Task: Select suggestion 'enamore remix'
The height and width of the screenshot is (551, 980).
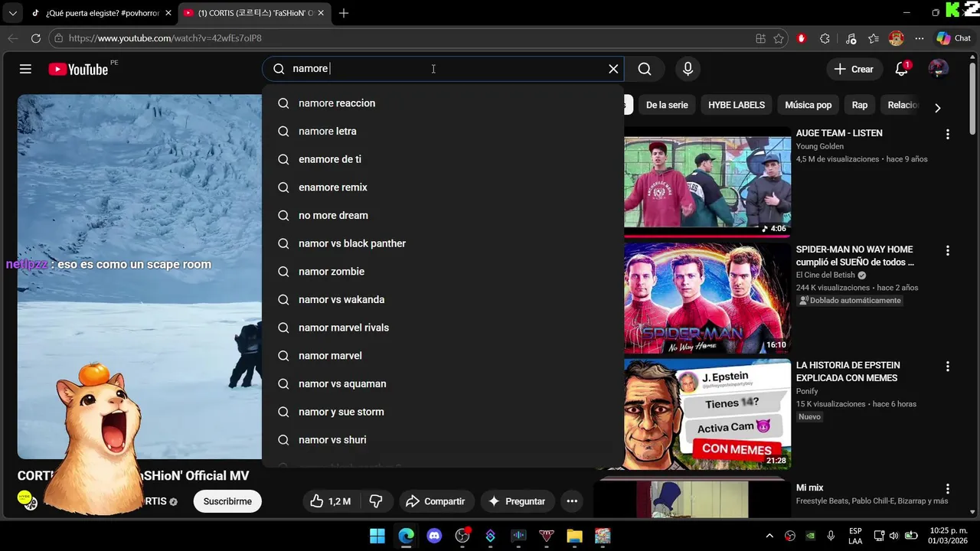Action: tap(443, 187)
